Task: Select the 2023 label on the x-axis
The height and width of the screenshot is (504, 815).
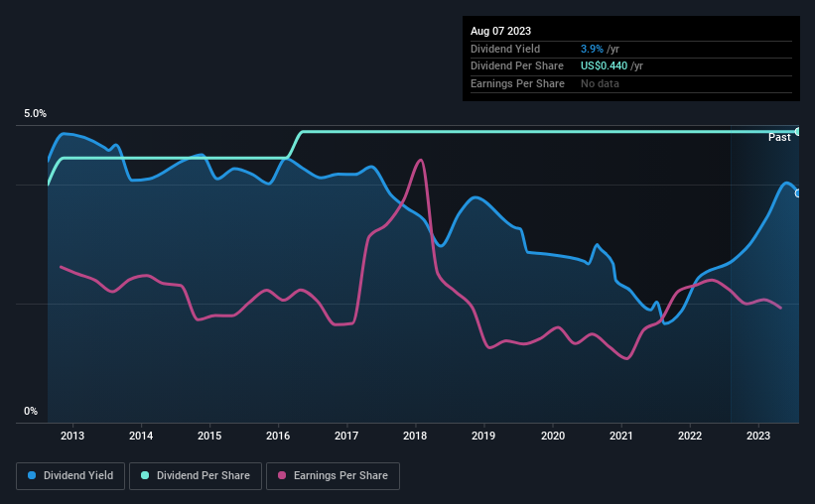Action: click(757, 436)
